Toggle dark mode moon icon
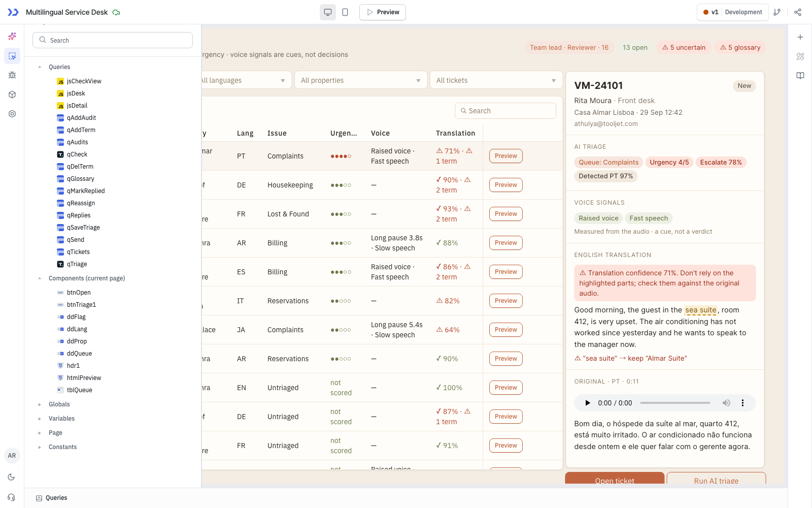Viewport: 812px width, 508px height. coord(12,477)
